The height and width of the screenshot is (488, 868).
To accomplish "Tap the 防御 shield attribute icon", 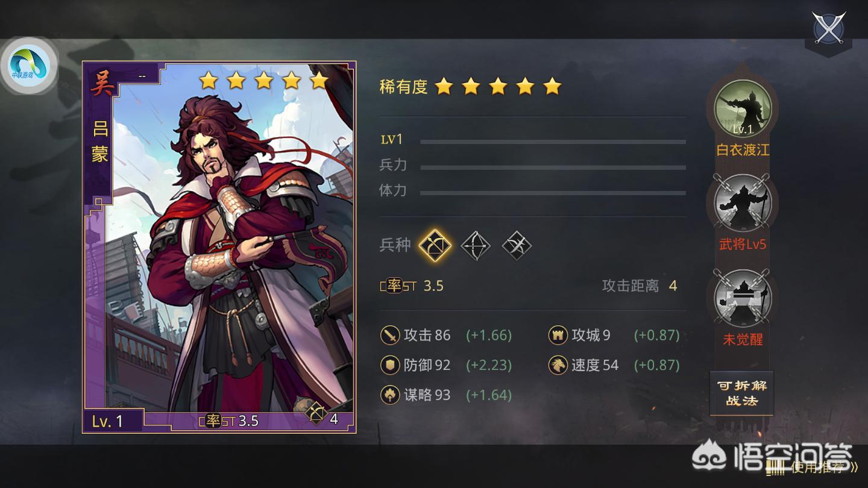I will [391, 365].
